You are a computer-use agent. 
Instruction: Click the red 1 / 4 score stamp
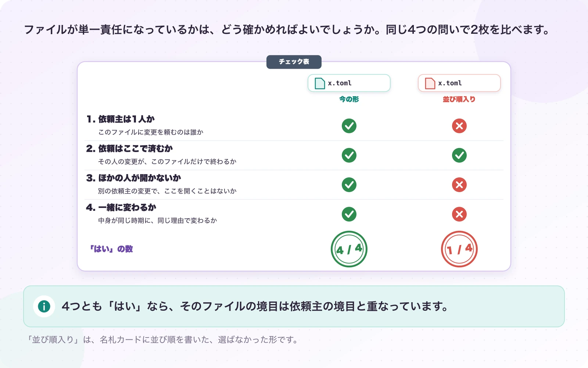click(x=459, y=249)
